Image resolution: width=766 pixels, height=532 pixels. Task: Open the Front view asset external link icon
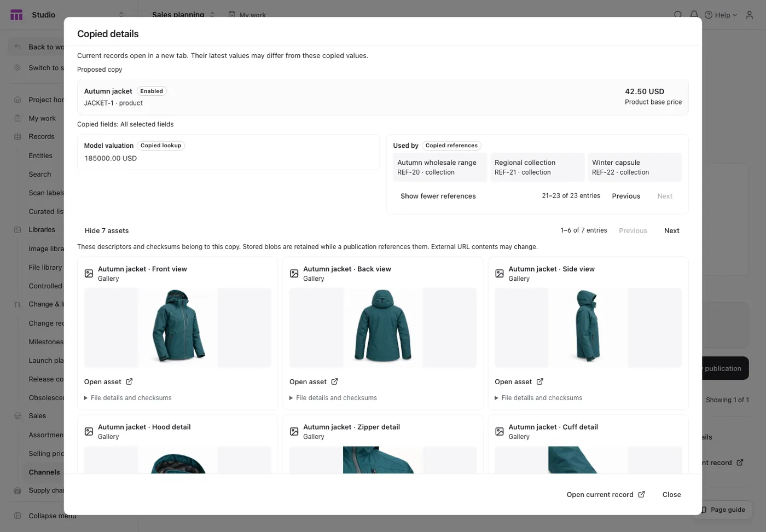point(129,381)
